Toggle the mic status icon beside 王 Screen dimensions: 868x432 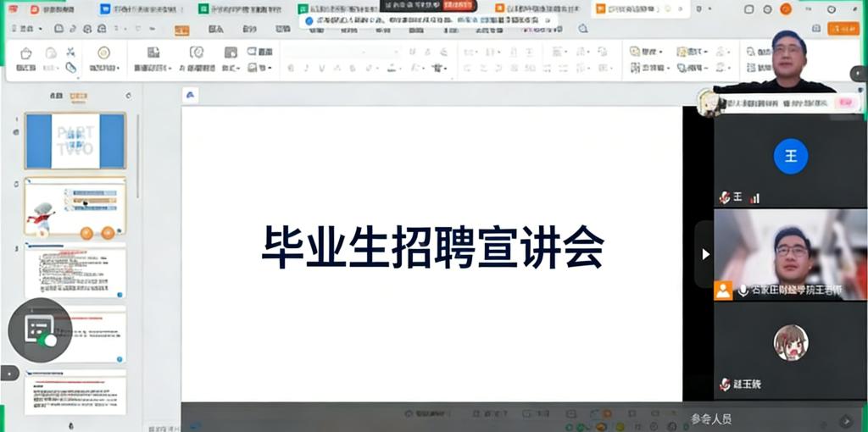click(x=725, y=197)
